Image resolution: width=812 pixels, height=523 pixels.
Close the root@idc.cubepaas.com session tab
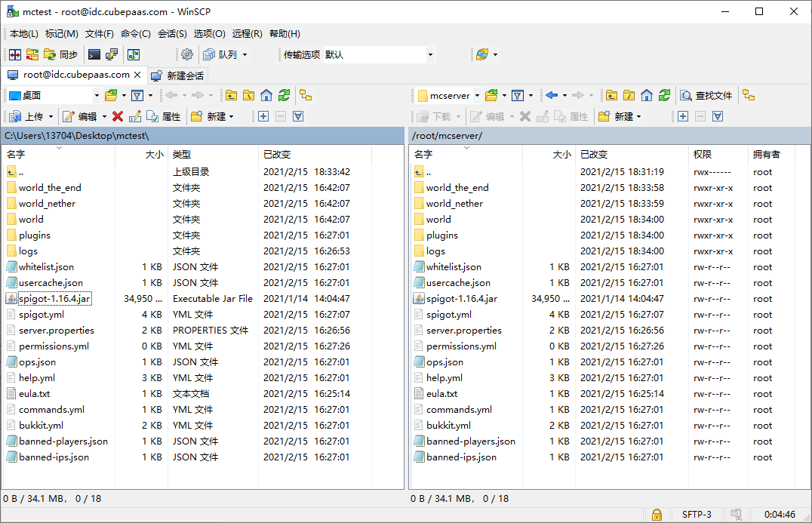point(137,75)
